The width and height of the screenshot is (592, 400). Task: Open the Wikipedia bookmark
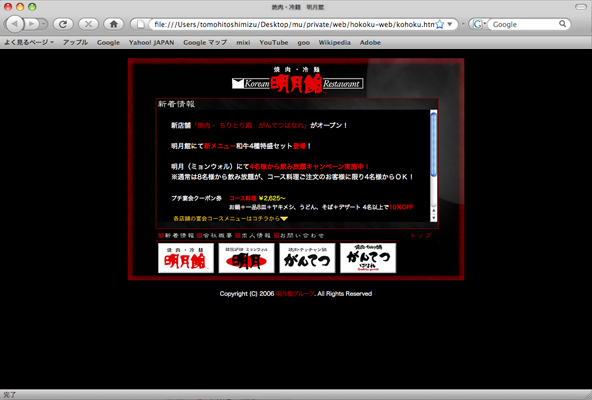point(335,42)
